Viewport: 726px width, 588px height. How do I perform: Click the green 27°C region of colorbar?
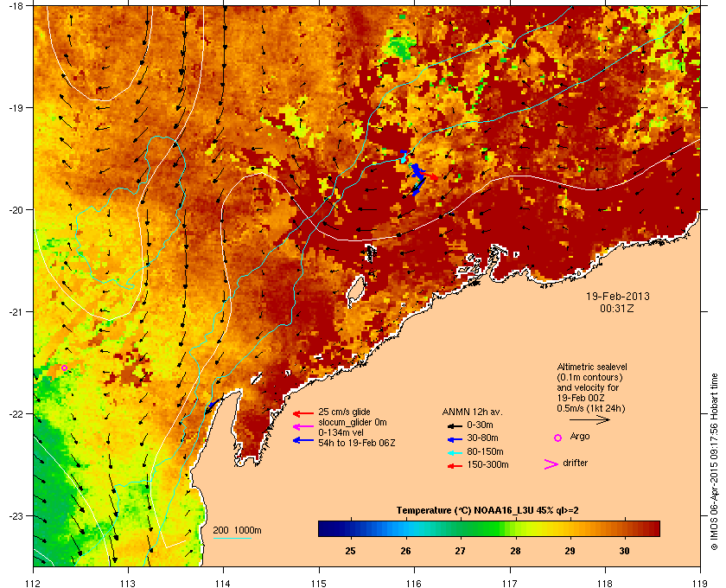point(462,528)
